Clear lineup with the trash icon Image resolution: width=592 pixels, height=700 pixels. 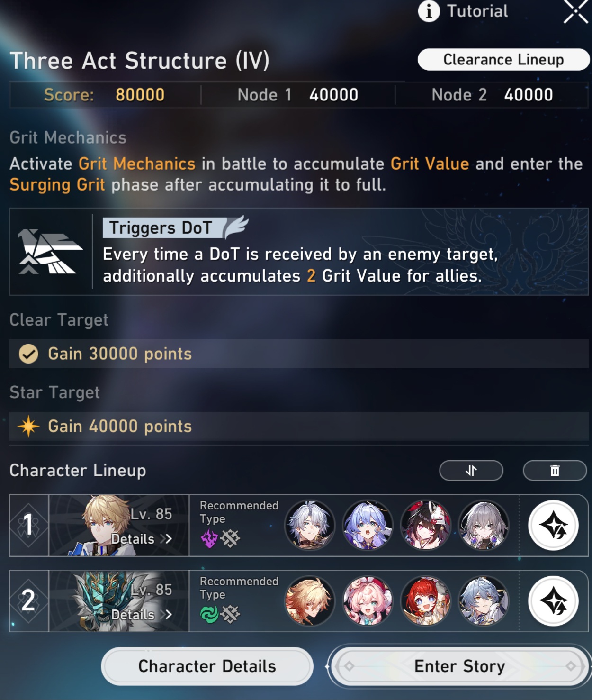pyautogui.click(x=555, y=471)
